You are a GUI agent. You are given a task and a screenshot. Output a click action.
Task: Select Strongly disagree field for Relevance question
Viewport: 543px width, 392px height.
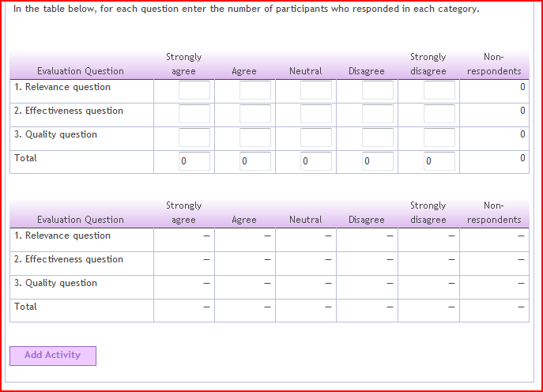pos(439,90)
